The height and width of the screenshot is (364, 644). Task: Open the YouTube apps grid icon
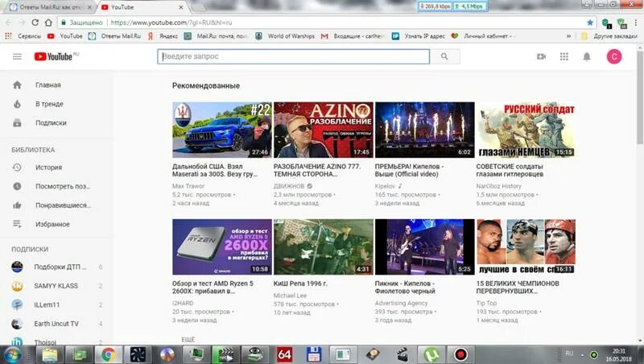point(564,56)
